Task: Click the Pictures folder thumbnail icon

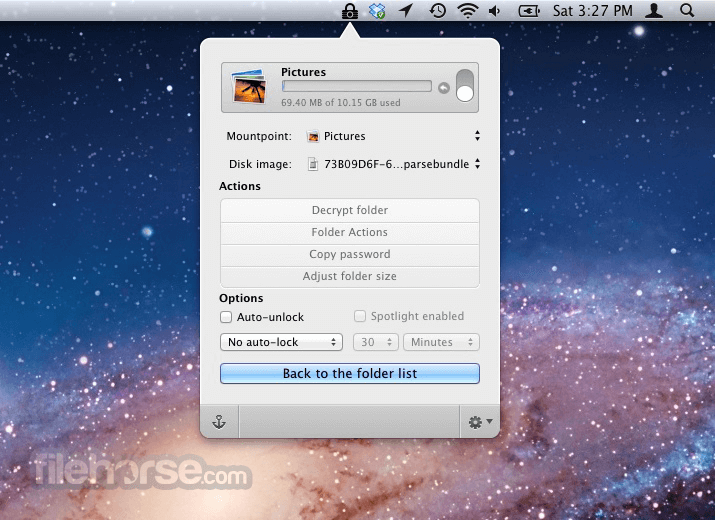Action: pos(249,86)
